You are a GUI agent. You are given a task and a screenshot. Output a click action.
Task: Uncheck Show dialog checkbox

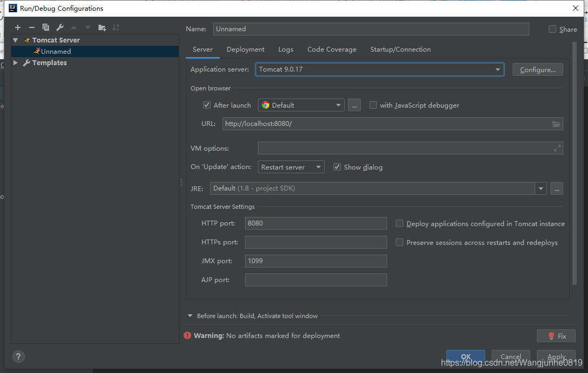(337, 167)
